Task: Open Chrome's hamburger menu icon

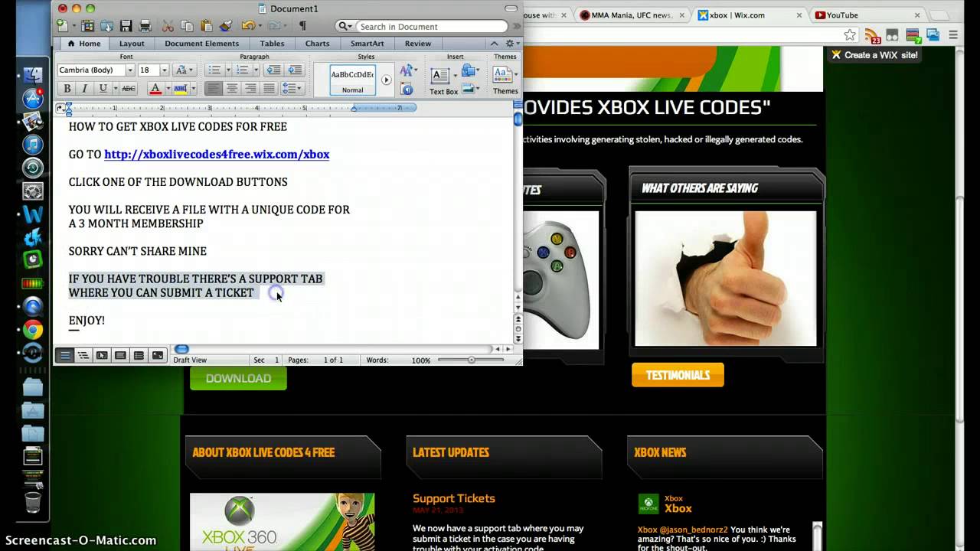Action: click(x=953, y=35)
